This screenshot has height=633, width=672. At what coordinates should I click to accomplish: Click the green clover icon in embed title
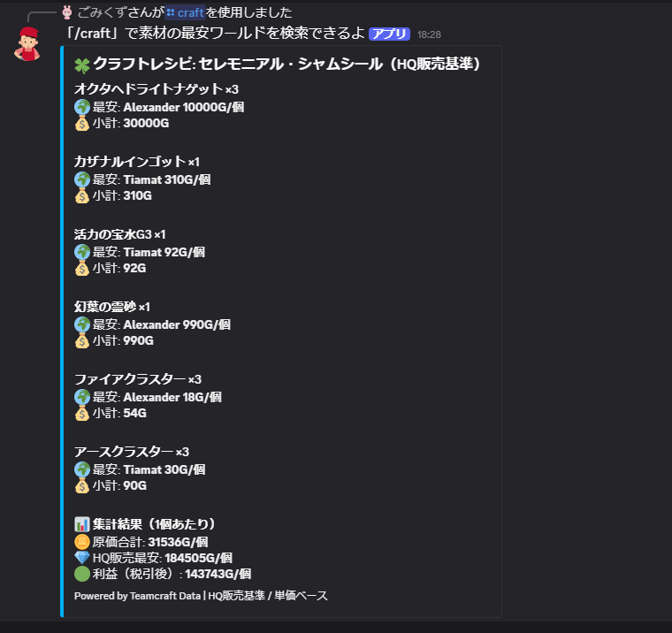82,65
